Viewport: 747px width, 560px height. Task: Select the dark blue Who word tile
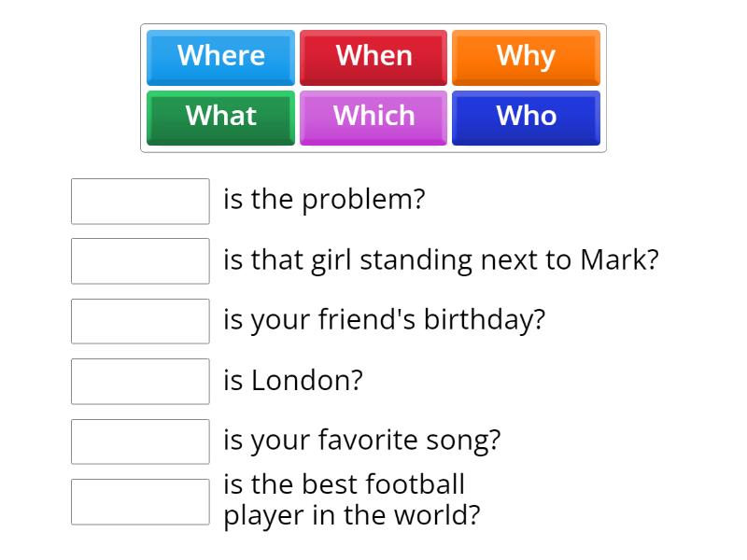pyautogui.click(x=527, y=117)
